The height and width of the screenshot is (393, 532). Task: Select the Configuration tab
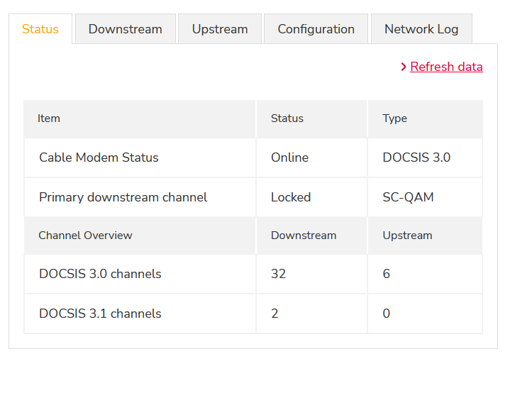point(316,29)
